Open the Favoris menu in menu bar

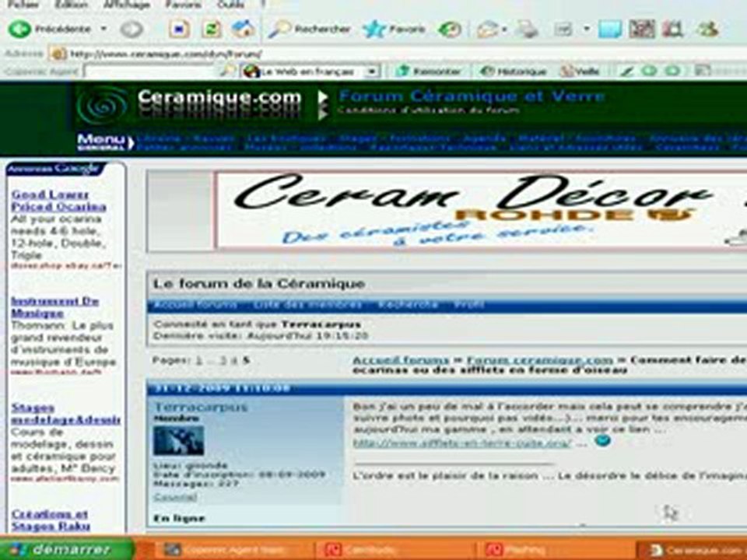(184, 5)
